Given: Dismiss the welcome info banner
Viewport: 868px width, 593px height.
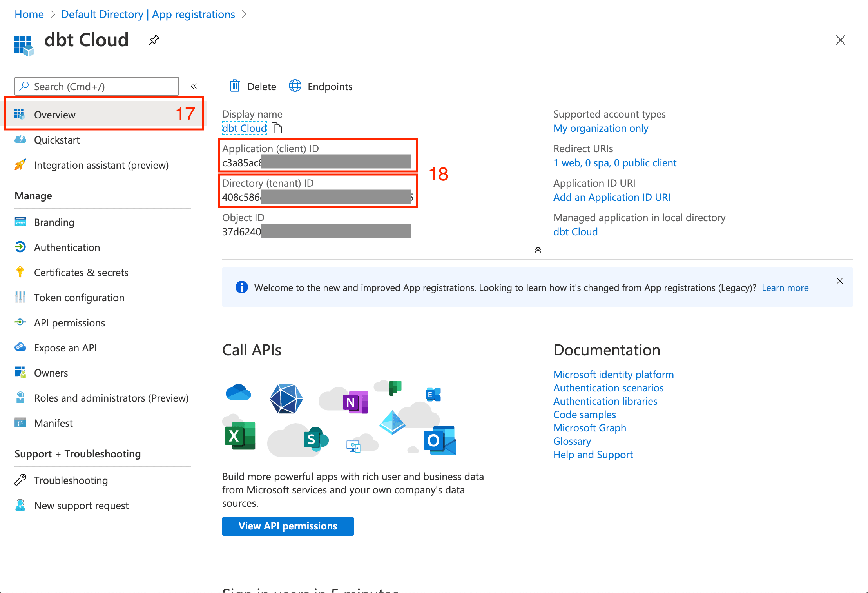Looking at the screenshot, I should point(839,281).
